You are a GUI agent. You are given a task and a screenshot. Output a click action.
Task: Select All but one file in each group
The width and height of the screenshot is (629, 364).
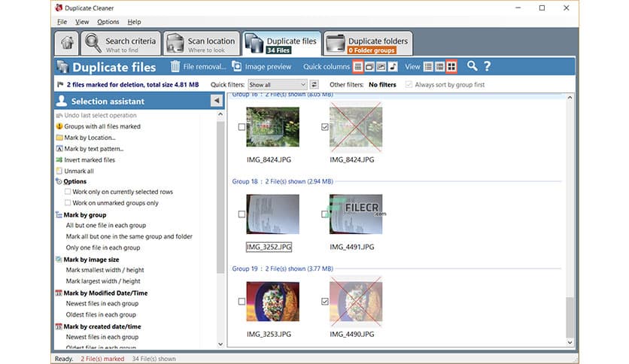pos(106,226)
